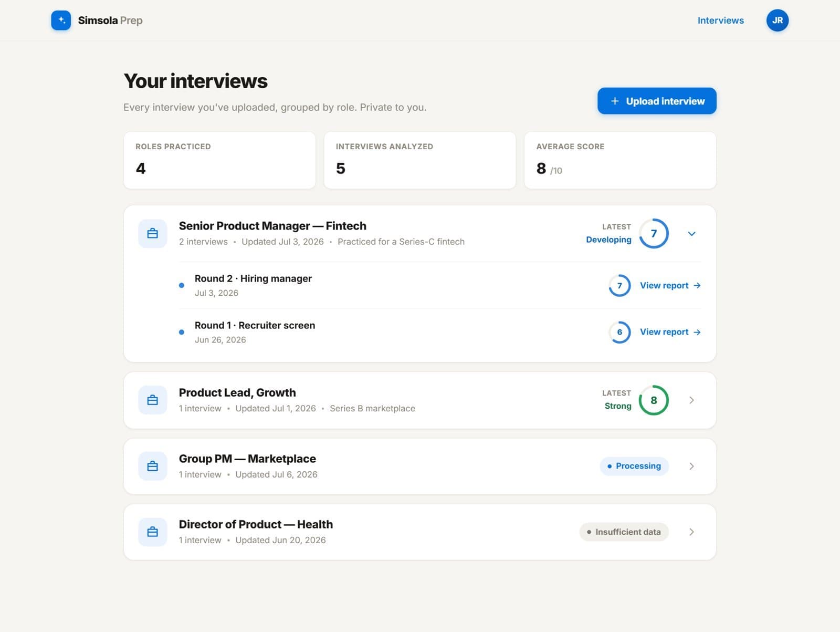Select the Product Lead, Growth title
Screen dimensions: 840x632
[x=237, y=392]
